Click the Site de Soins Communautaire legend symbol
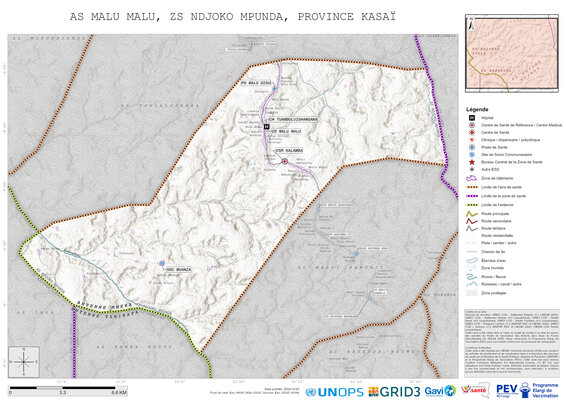 tap(471, 155)
